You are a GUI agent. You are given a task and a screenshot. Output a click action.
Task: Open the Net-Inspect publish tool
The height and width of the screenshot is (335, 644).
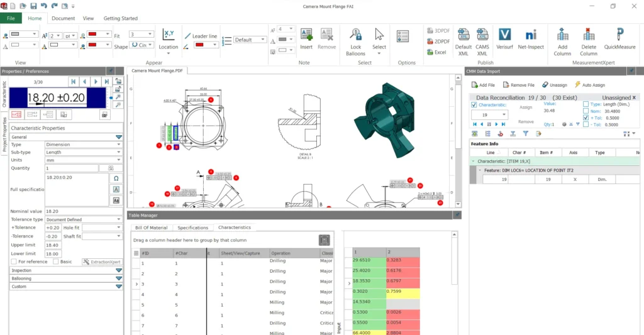(x=530, y=35)
